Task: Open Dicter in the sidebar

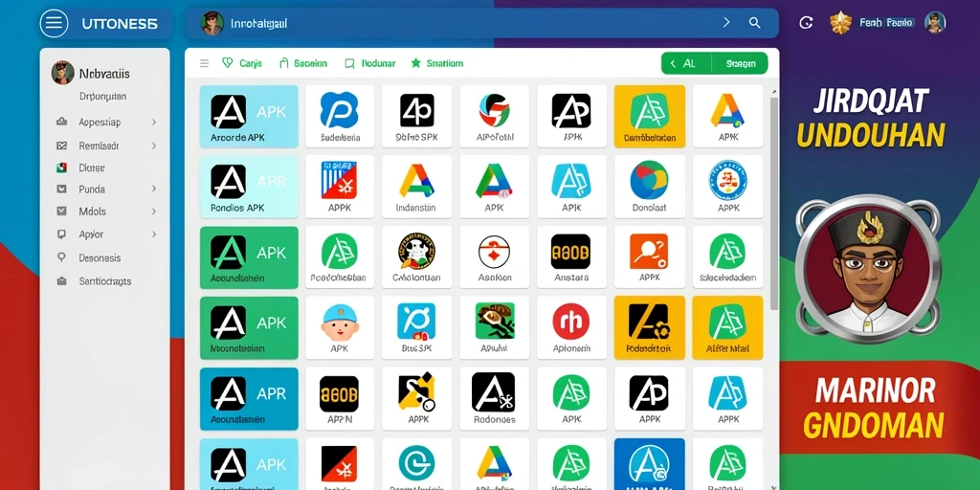Action: click(91, 167)
